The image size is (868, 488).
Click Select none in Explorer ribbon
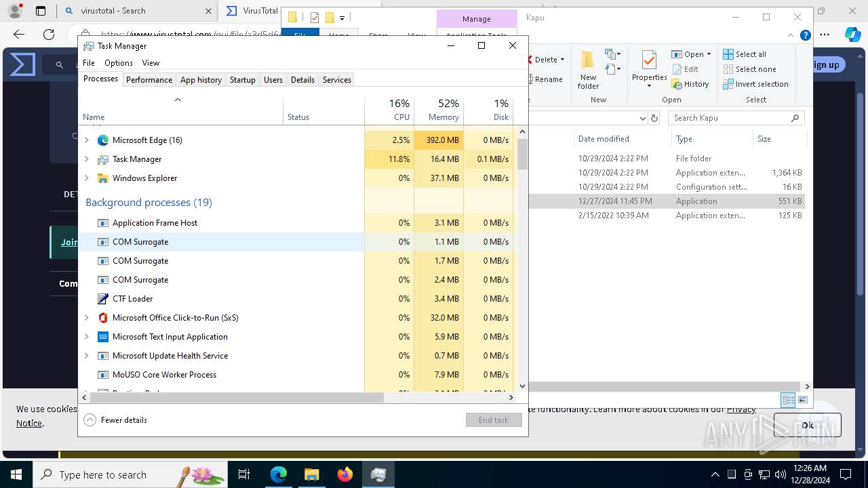749,69
